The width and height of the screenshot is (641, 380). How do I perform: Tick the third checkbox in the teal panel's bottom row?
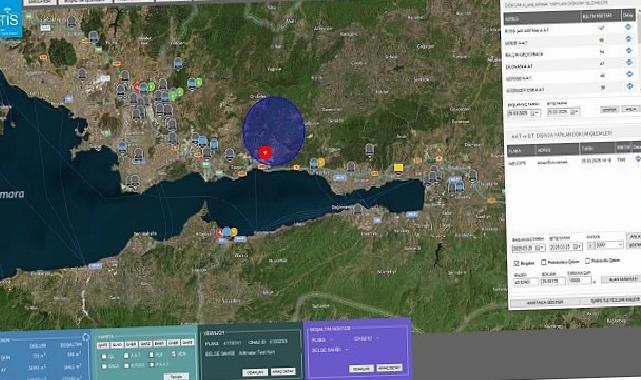[152, 364]
